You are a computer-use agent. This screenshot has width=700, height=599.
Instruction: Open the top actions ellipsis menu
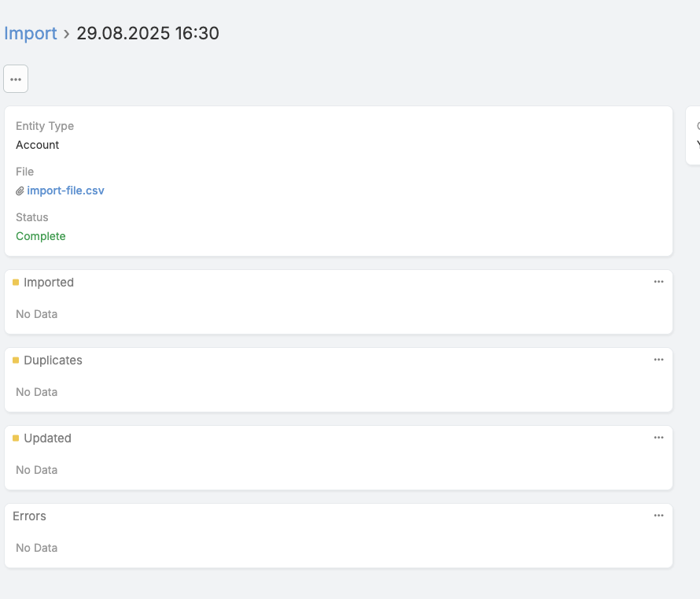[x=16, y=79]
